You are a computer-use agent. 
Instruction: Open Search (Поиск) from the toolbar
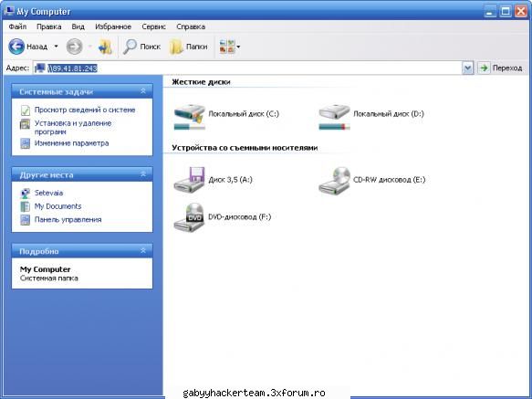click(141, 47)
